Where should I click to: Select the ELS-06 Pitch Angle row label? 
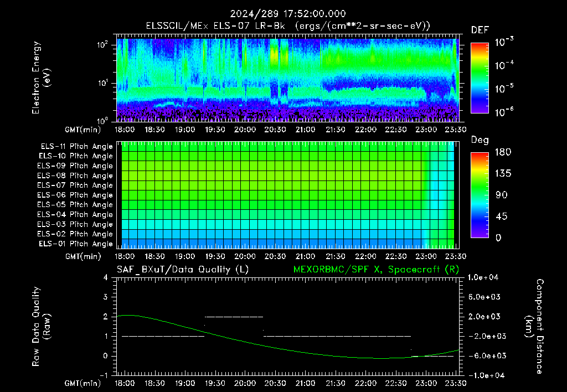coord(75,195)
